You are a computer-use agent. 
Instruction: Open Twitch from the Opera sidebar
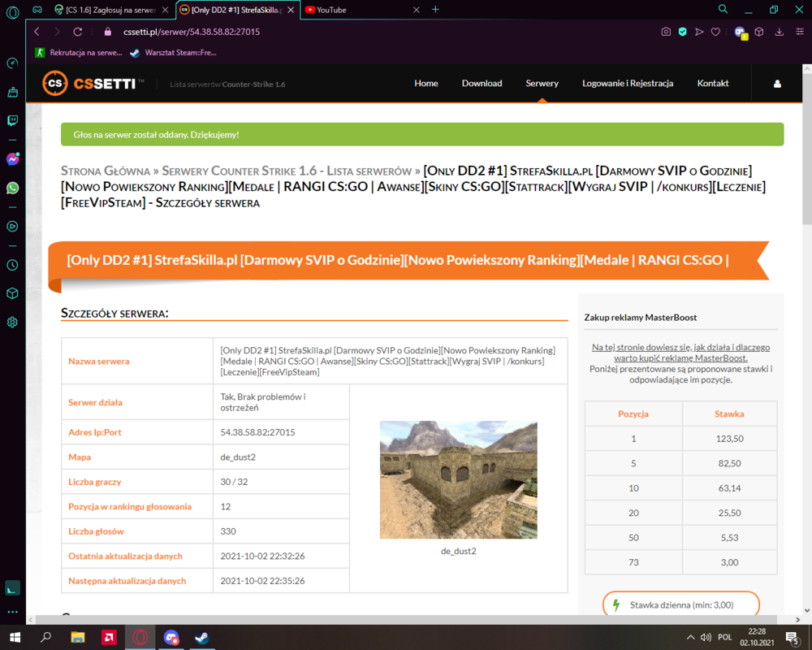tap(12, 121)
